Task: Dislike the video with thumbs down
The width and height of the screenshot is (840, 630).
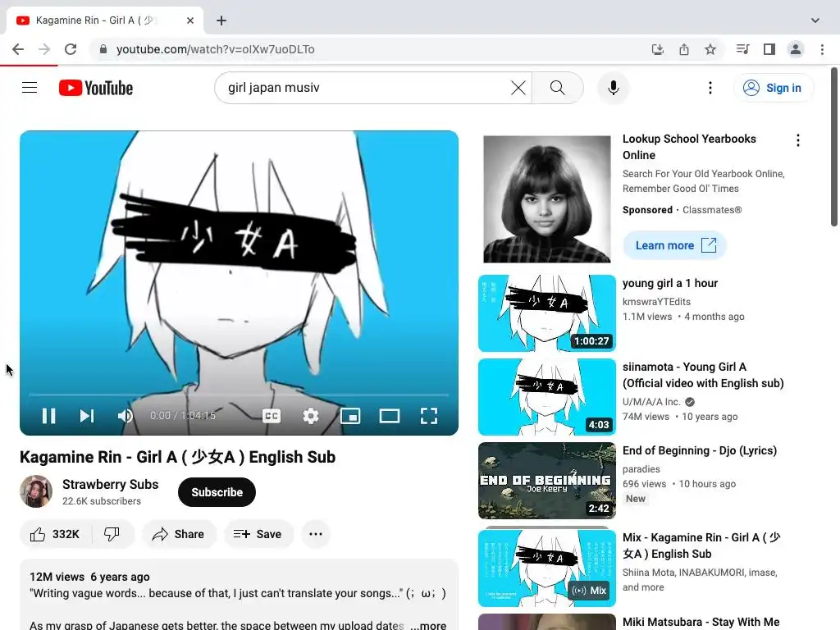Action: point(112,534)
